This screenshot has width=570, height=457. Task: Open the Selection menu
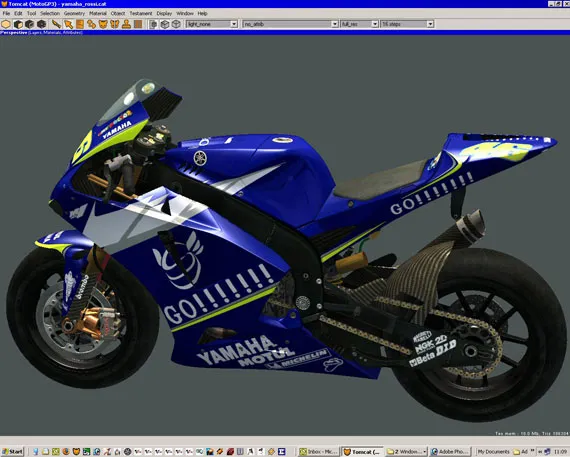tap(50, 13)
